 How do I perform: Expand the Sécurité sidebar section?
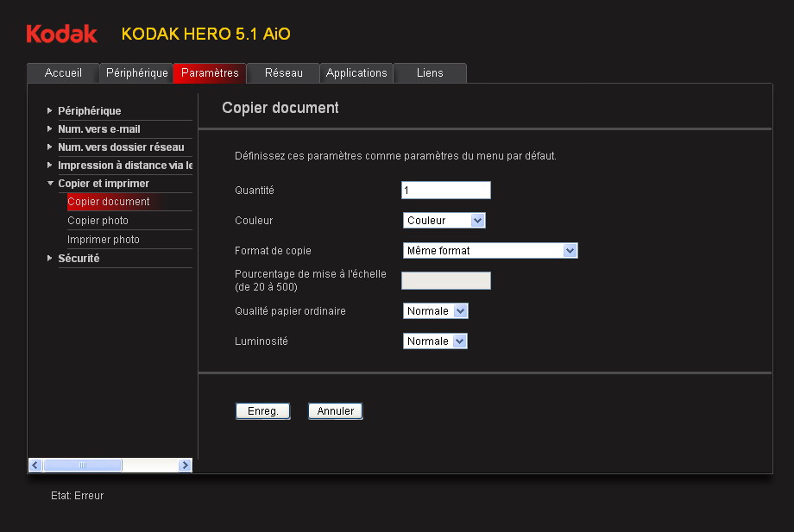click(78, 259)
